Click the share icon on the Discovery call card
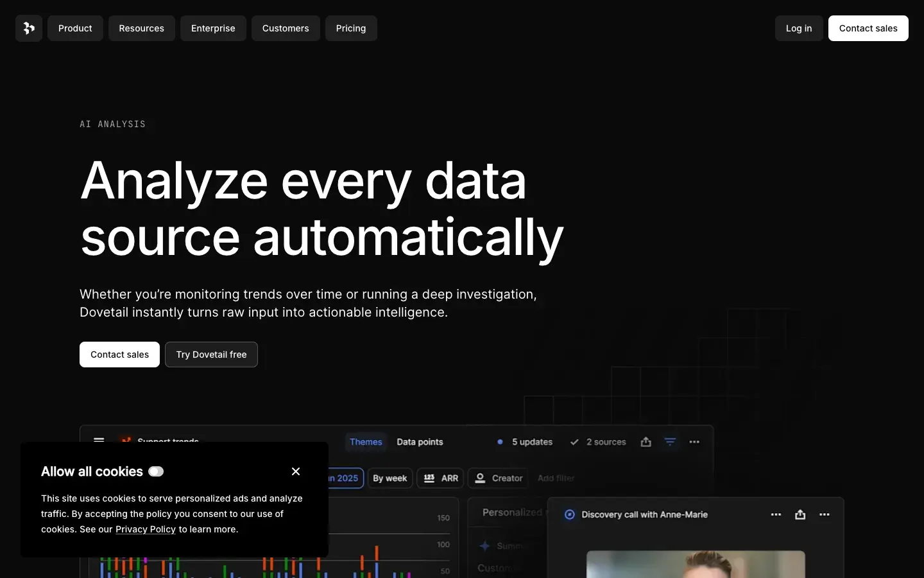 pos(800,514)
